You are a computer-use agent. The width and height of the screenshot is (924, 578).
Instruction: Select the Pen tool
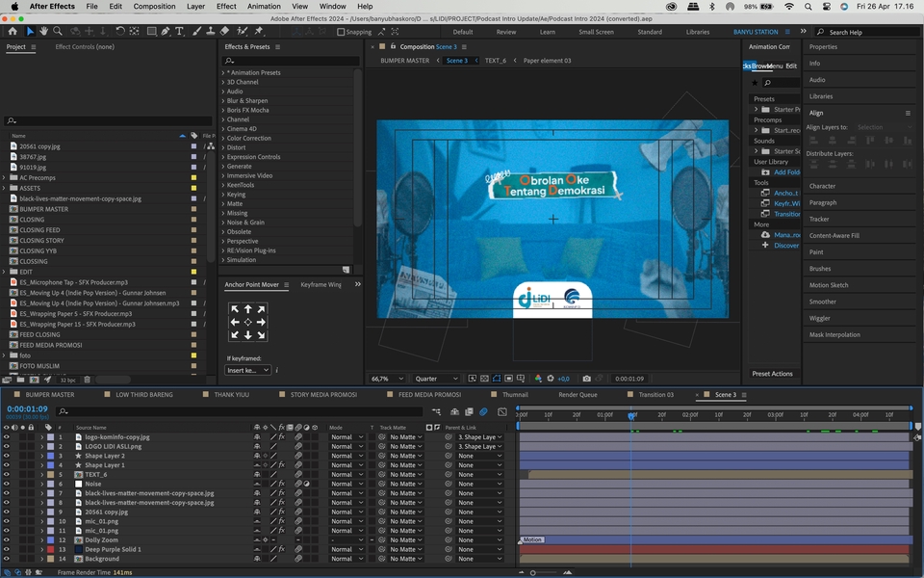click(x=164, y=30)
